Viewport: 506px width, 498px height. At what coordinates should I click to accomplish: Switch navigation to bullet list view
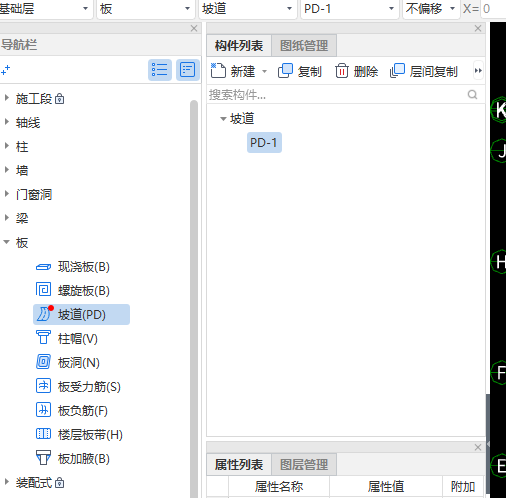(x=160, y=70)
